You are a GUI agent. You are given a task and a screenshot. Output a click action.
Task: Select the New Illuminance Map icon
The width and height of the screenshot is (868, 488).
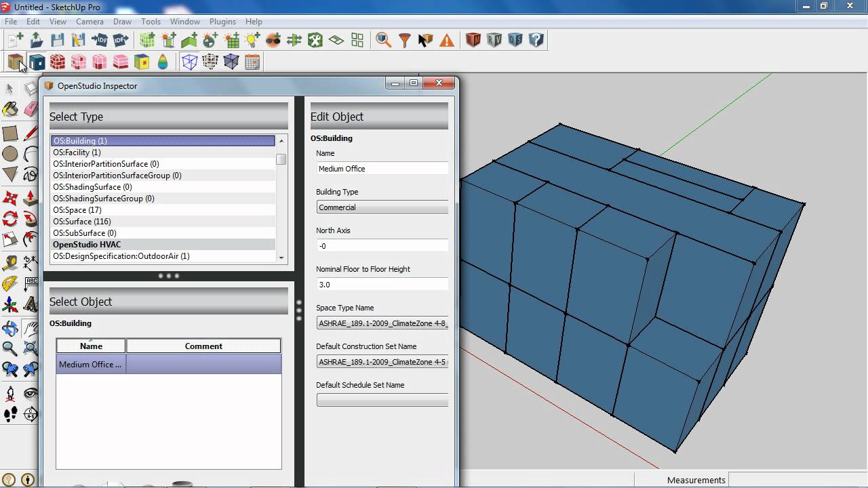(231, 40)
